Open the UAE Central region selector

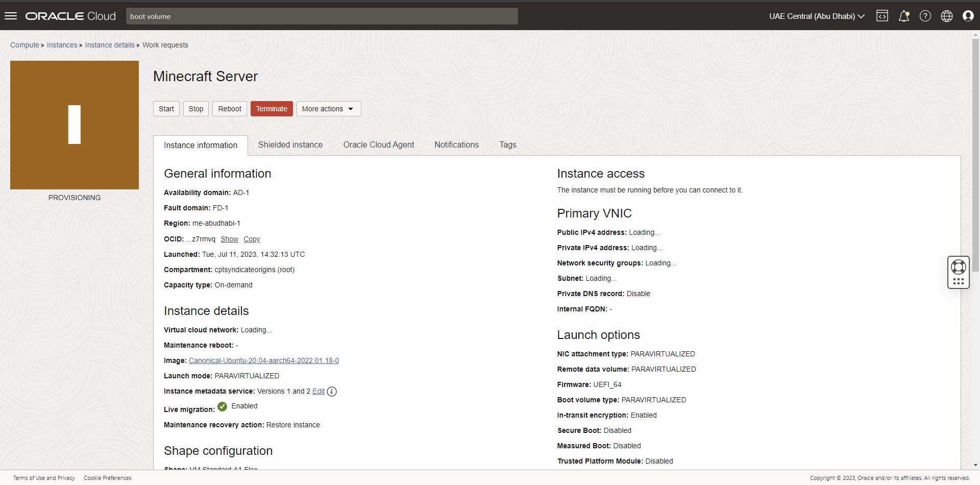point(816,16)
